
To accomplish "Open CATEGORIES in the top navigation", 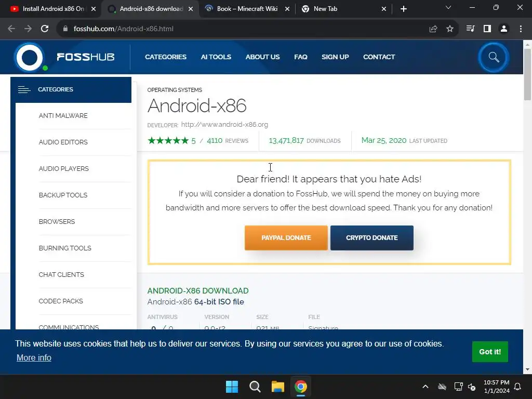I will (x=166, y=57).
